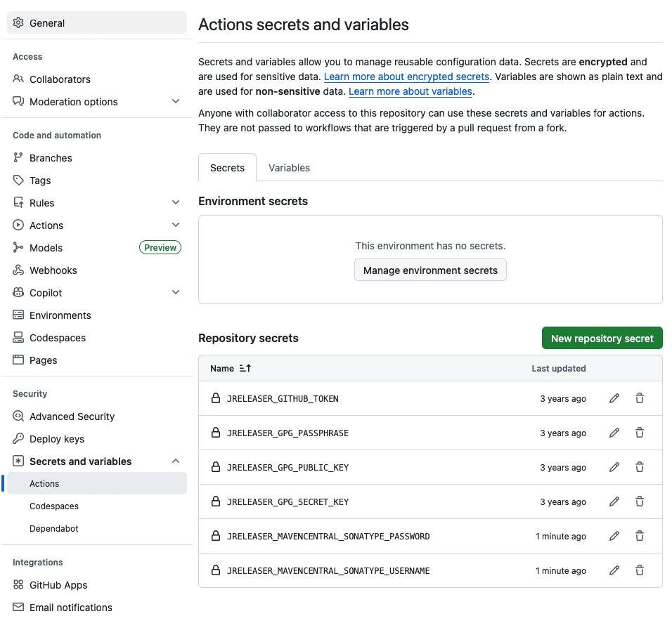The width and height of the screenshot is (672, 623).
Task: Expand the Moderation options section
Action: point(176,102)
